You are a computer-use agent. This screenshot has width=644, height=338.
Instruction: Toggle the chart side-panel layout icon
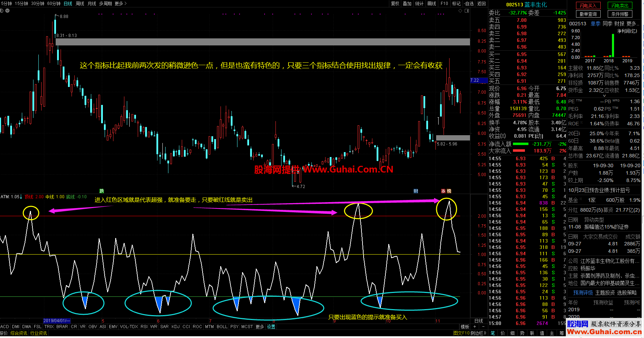467,11
